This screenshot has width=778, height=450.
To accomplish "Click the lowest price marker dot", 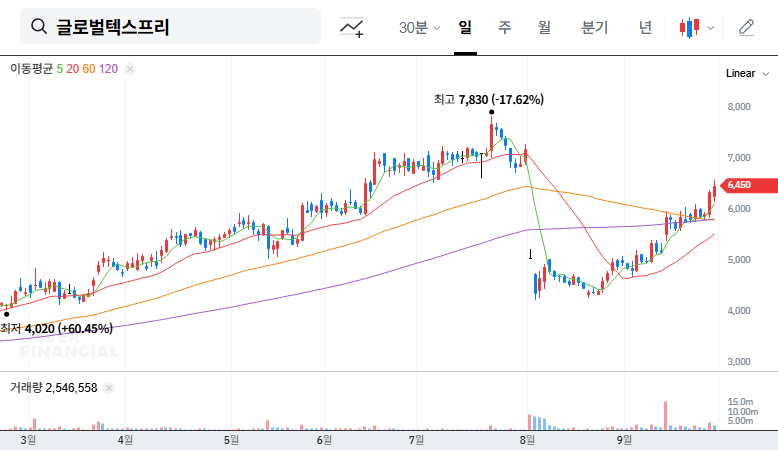I will click(6, 314).
